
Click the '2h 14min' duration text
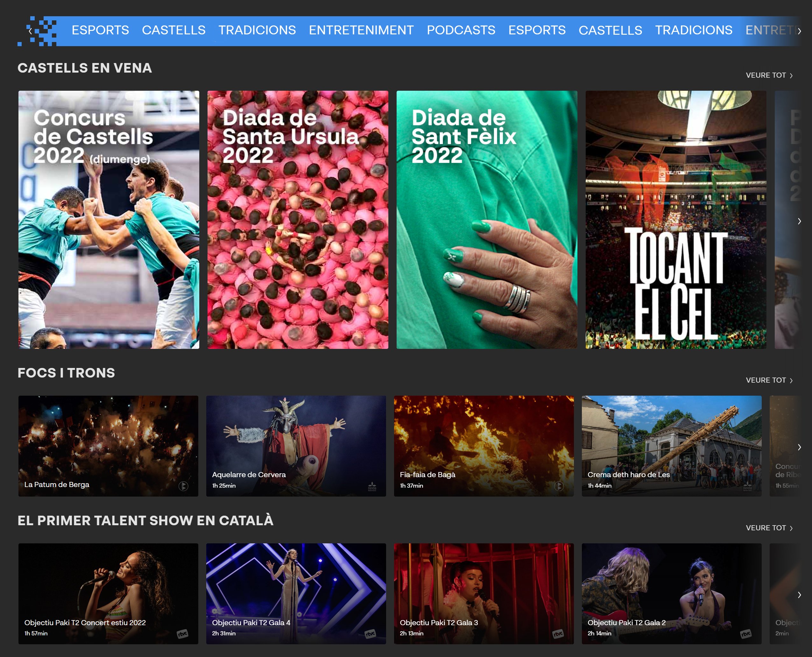pyautogui.click(x=599, y=633)
